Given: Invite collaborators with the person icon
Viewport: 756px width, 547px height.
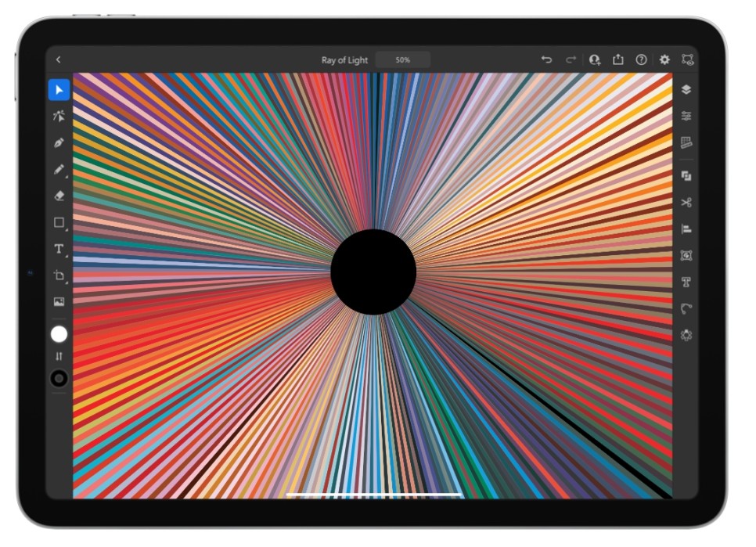Looking at the screenshot, I should (595, 59).
